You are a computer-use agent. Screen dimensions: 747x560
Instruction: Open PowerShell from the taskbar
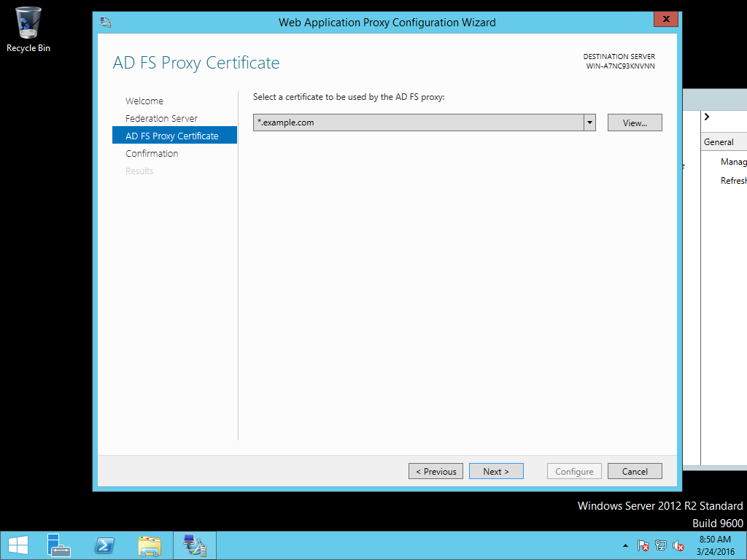click(x=104, y=545)
